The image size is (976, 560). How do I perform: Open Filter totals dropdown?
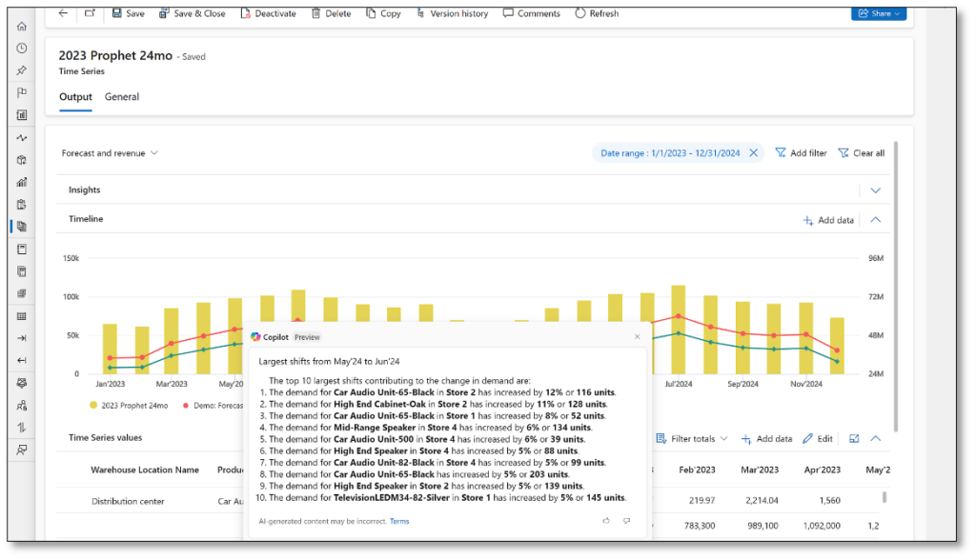[x=692, y=439]
